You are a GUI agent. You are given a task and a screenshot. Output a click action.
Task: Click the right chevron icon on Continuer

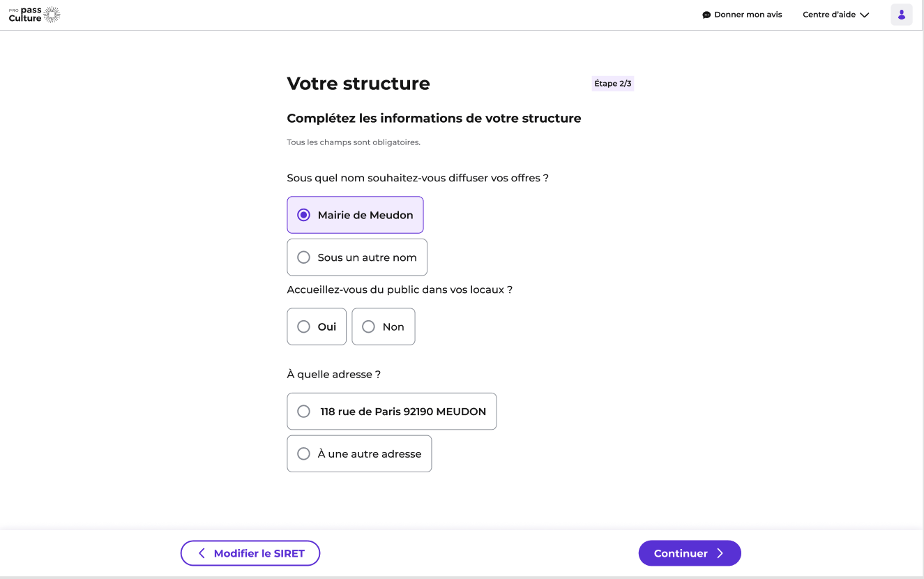(720, 553)
